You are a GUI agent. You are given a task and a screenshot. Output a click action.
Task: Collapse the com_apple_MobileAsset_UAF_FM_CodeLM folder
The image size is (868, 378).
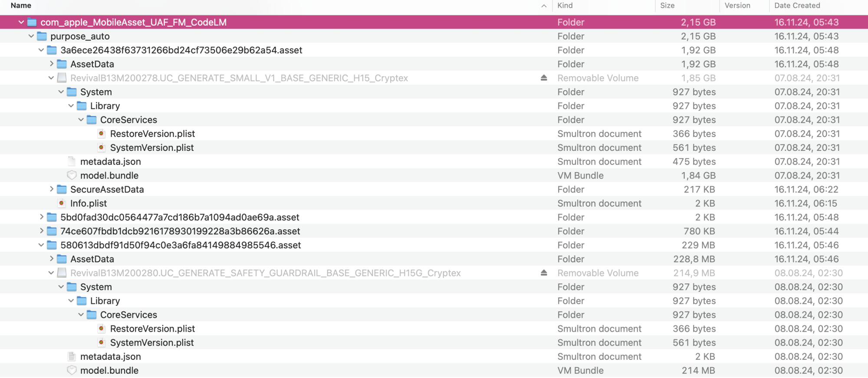point(21,22)
